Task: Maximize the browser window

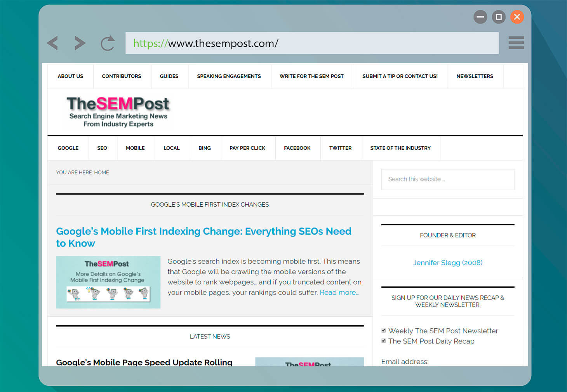Action: [499, 17]
